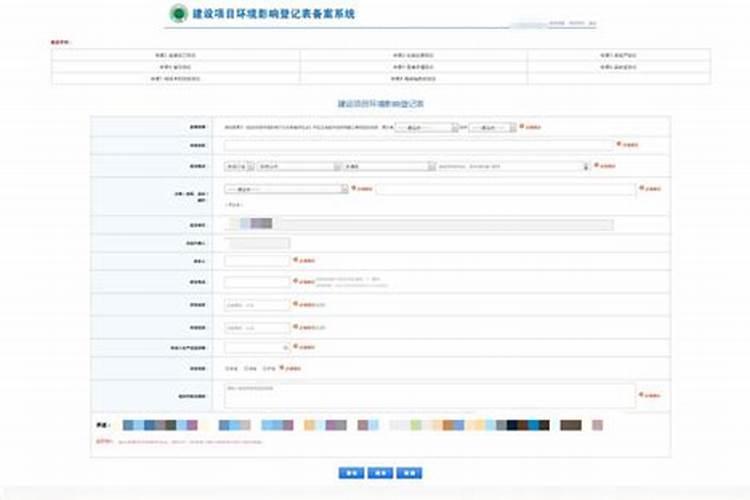Viewport: 750px width, 500px height.
Task: Tick the second project nature checkbox (改建)
Action: click(247, 368)
